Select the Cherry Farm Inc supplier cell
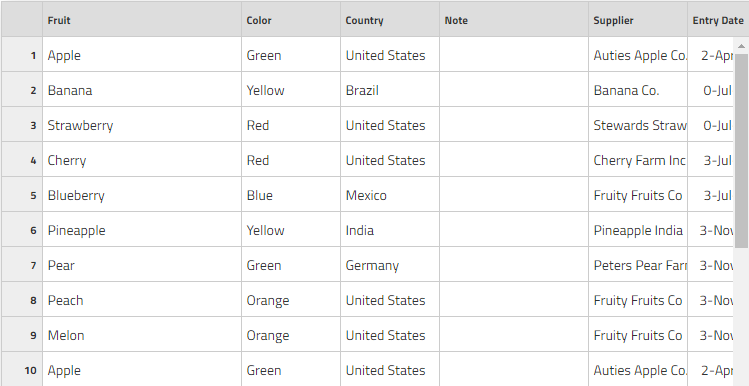This screenshot has width=749, height=386. point(638,160)
